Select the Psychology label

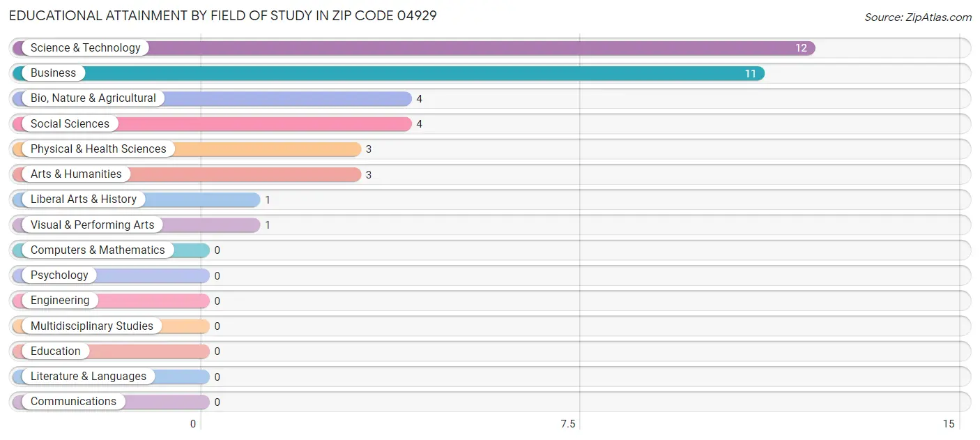coord(59,275)
